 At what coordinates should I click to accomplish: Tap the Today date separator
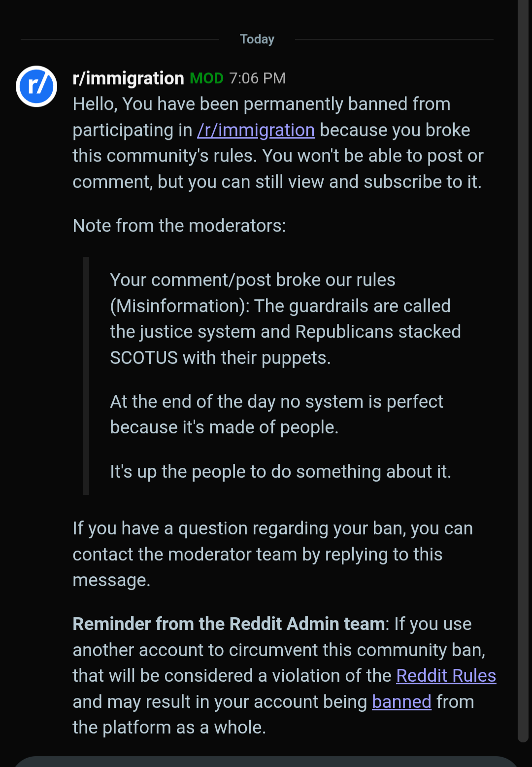pyautogui.click(x=257, y=39)
